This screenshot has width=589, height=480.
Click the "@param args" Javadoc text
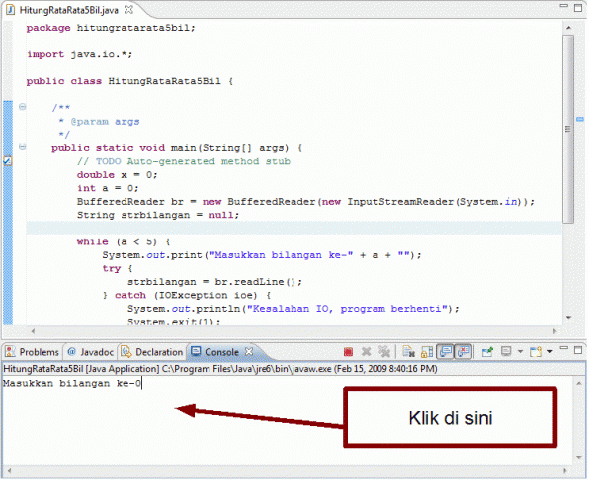(x=105, y=122)
